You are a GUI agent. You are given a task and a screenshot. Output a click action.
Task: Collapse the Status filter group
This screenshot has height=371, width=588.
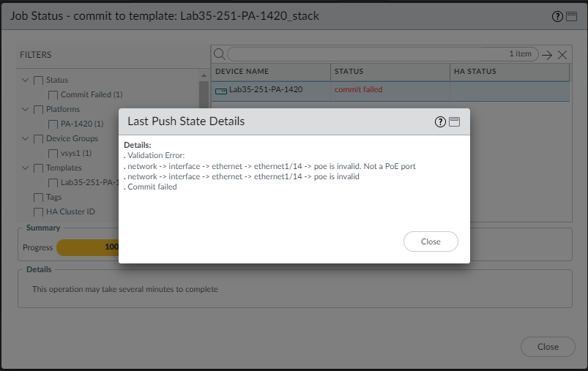tap(26, 80)
